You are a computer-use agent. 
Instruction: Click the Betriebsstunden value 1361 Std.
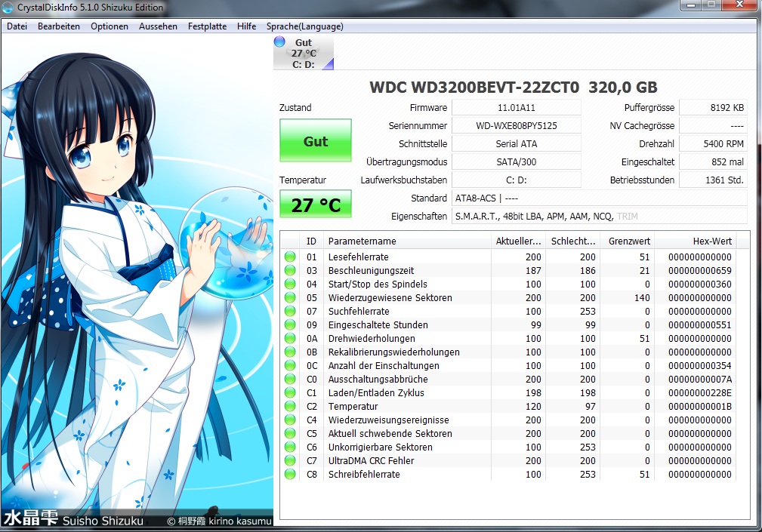713,180
